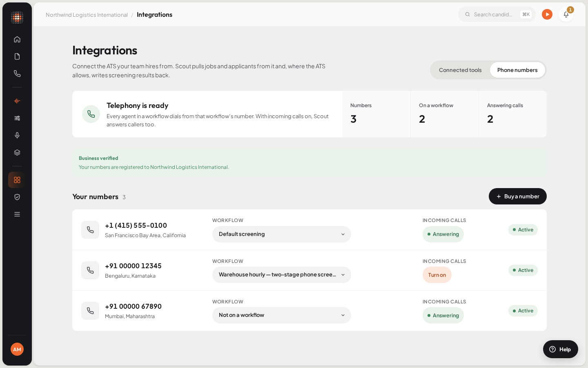Screen dimensions: 588x368
Task: Open the Default screening workflow dropdown
Action: pyautogui.click(x=282, y=234)
